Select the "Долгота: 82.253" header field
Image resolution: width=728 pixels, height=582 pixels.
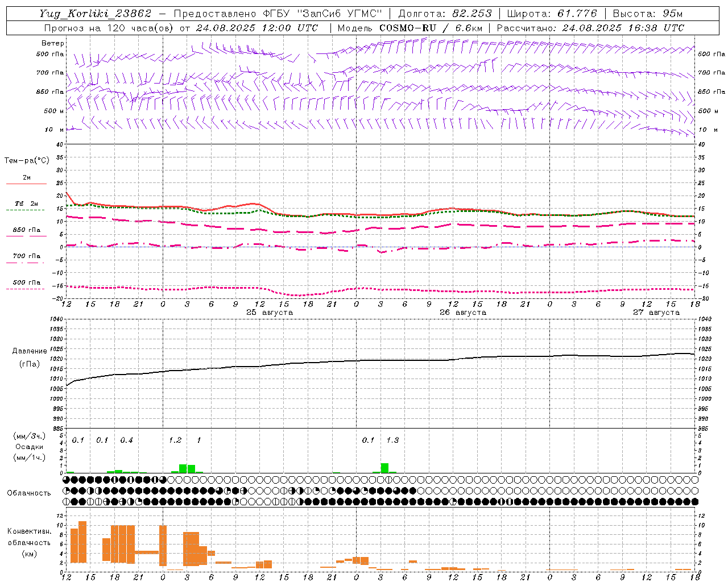point(445,14)
